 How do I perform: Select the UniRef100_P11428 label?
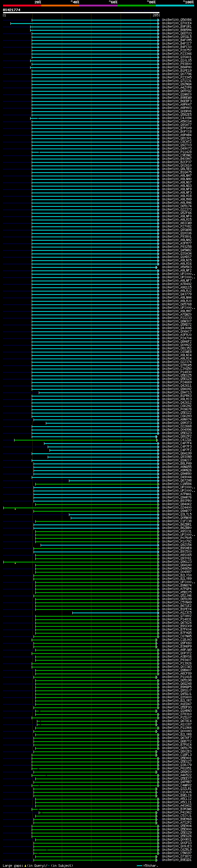pyautogui.click(x=176, y=152)
